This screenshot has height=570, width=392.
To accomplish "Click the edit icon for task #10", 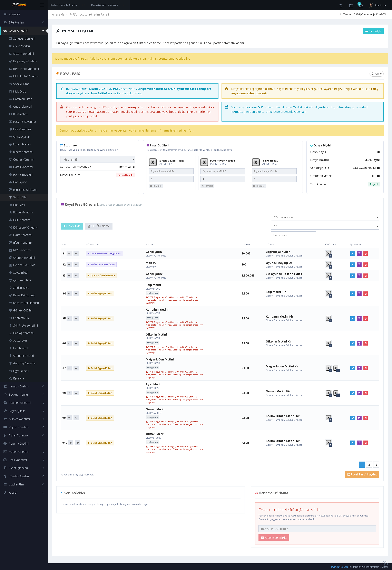I will (352, 443).
